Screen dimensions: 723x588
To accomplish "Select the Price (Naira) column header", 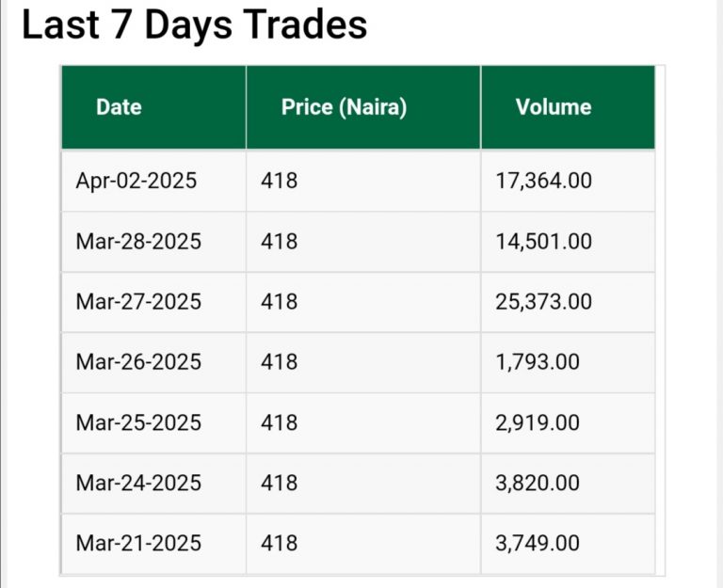I will point(344,107).
